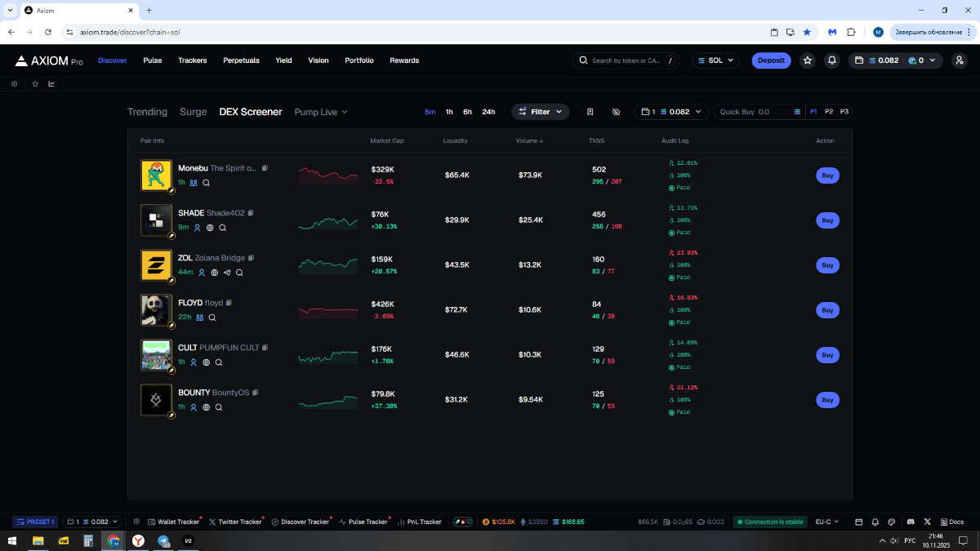The height and width of the screenshot is (551, 980).
Task: Open notifications bell in top header
Action: (x=831, y=60)
